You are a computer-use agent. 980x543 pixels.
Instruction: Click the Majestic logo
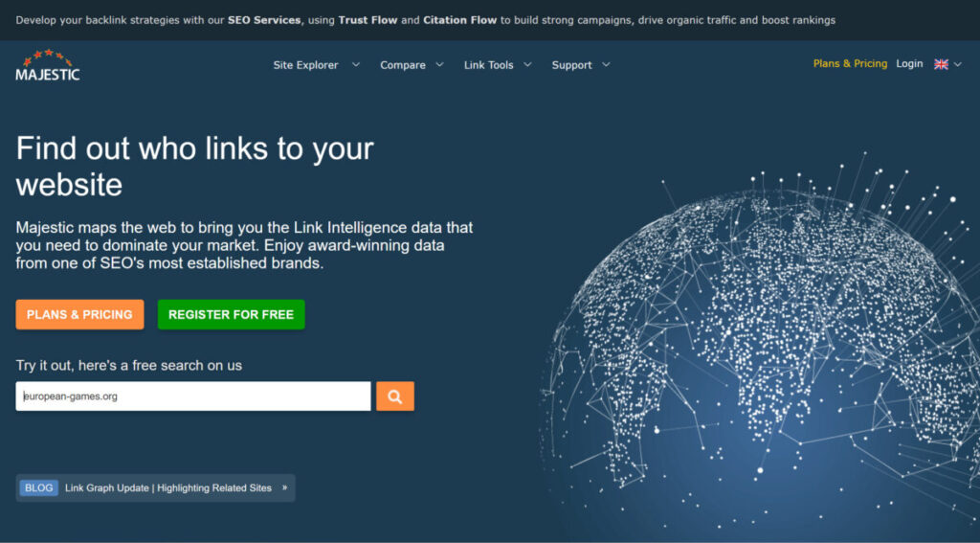pos(48,65)
